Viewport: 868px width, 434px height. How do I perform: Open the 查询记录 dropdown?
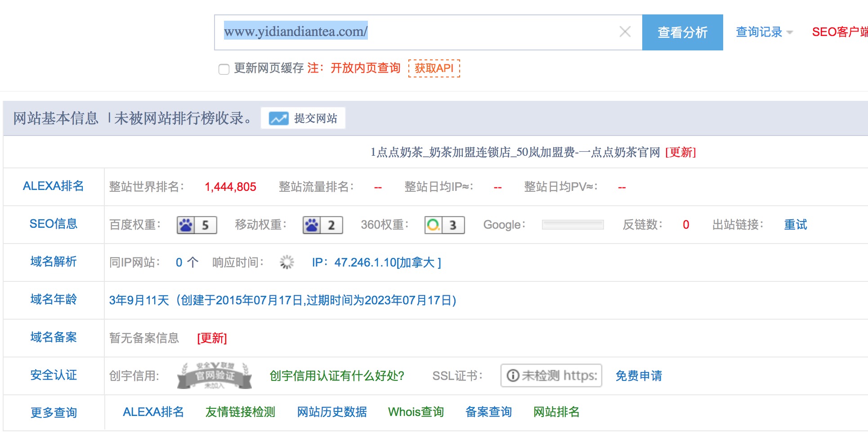(764, 32)
